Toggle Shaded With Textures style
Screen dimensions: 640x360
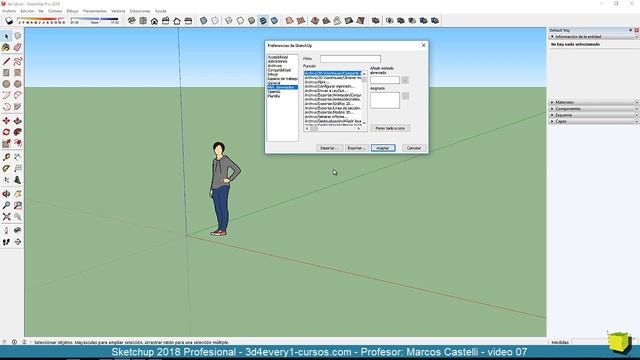(263, 20)
